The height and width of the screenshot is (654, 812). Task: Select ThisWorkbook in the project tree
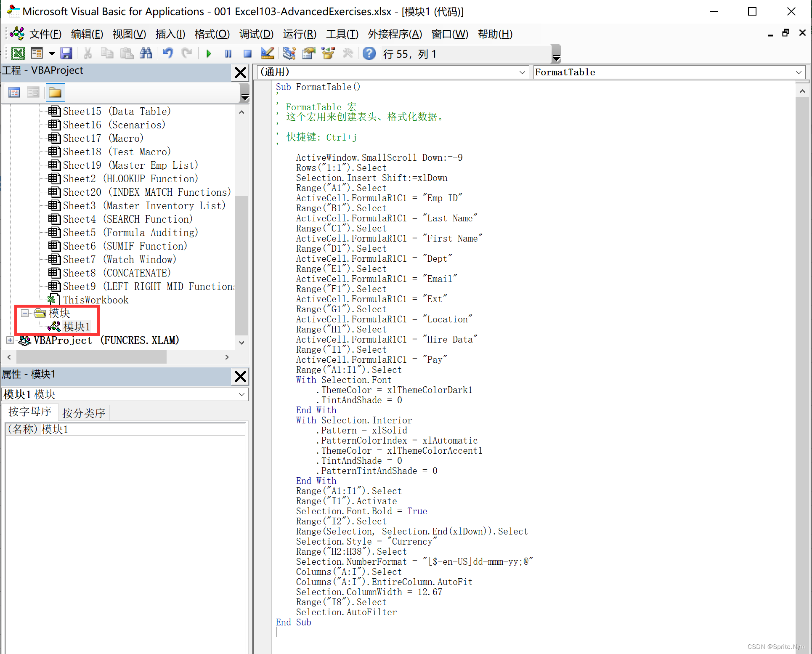point(96,300)
